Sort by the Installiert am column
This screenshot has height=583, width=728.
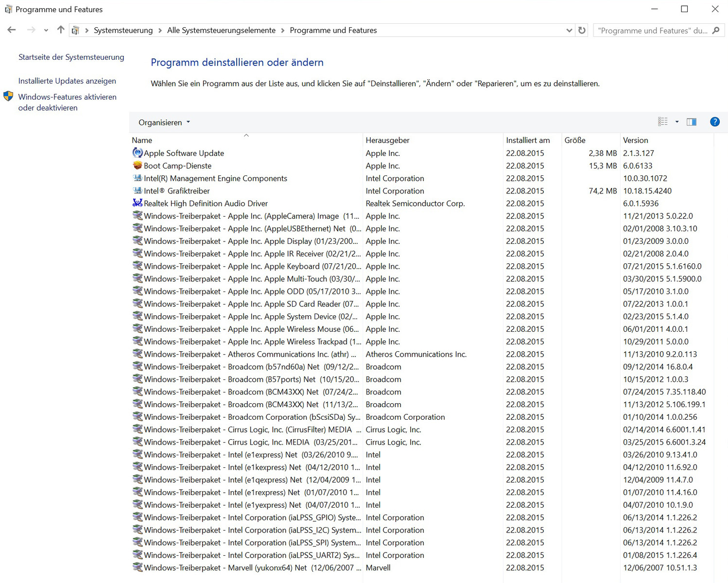(x=528, y=140)
